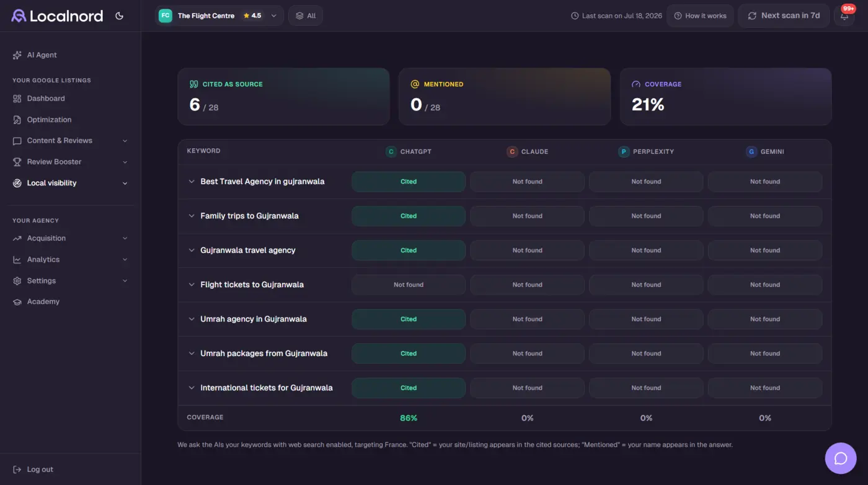
Task: Click the Log out arrow icon
Action: [17, 469]
